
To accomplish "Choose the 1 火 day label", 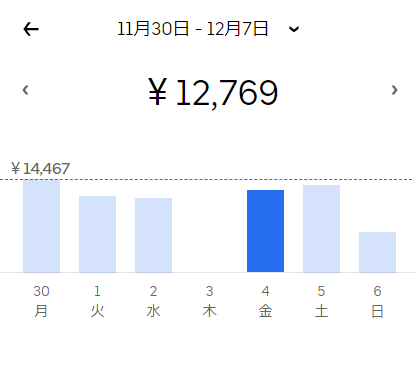I will pos(97,301).
